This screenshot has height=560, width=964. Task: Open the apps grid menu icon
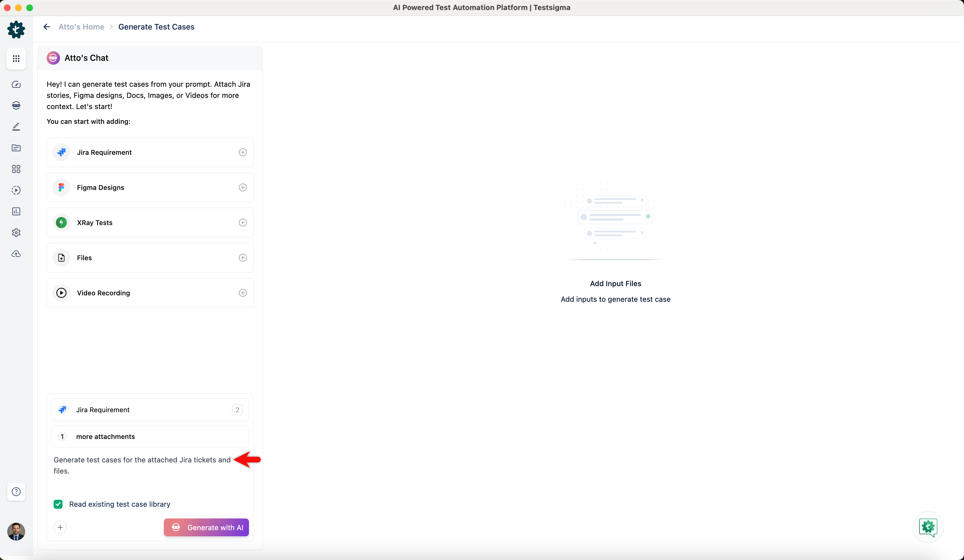point(16,59)
